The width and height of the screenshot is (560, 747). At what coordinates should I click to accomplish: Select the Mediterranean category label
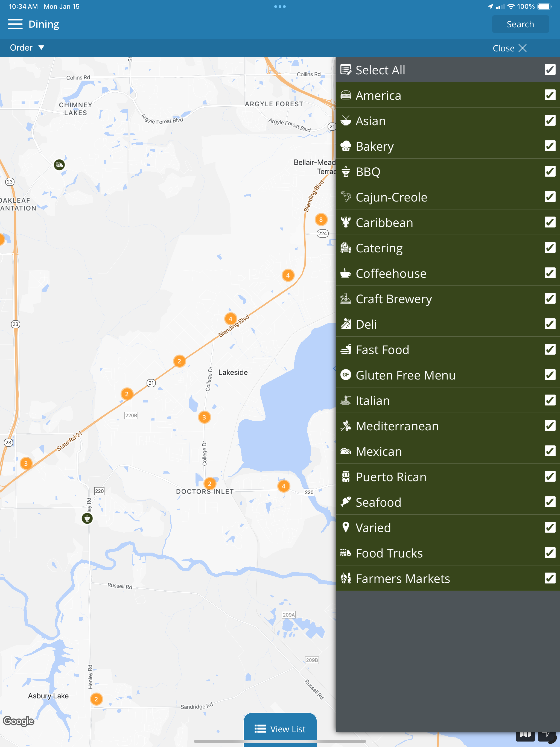click(x=397, y=426)
